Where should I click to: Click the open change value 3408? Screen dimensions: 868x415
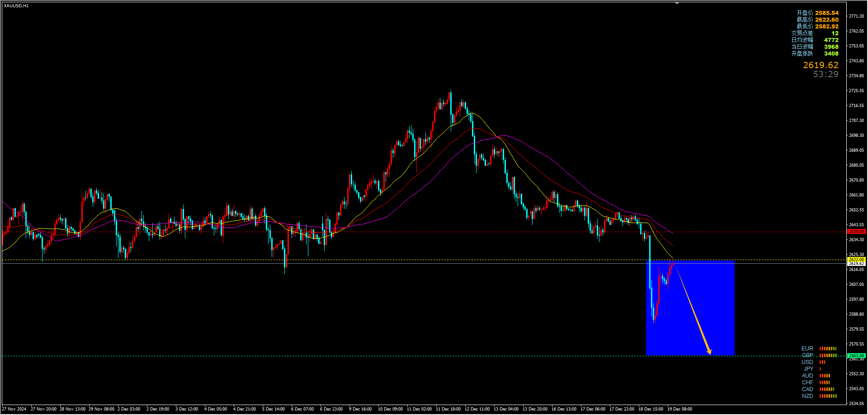(831, 54)
